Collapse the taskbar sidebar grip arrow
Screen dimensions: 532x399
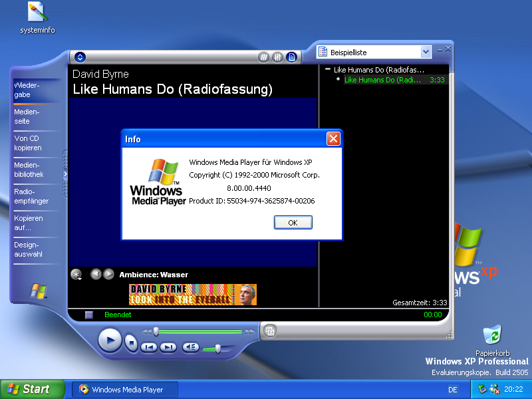[x=65, y=174]
